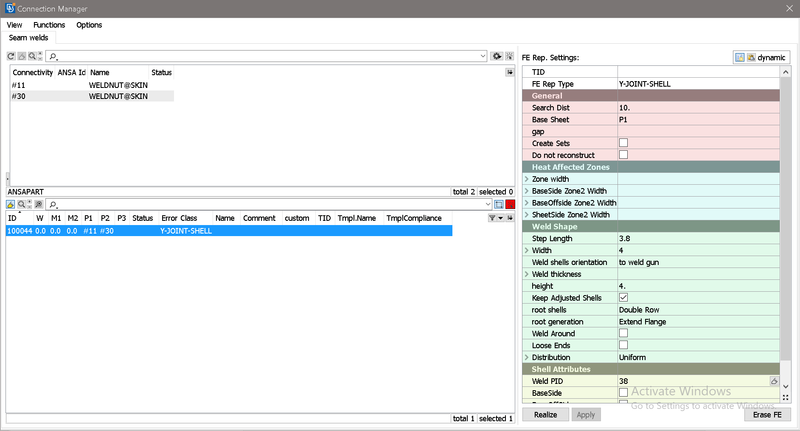Click the Connection Manager app icon in title bar
The image size is (800, 431).
(x=10, y=8)
